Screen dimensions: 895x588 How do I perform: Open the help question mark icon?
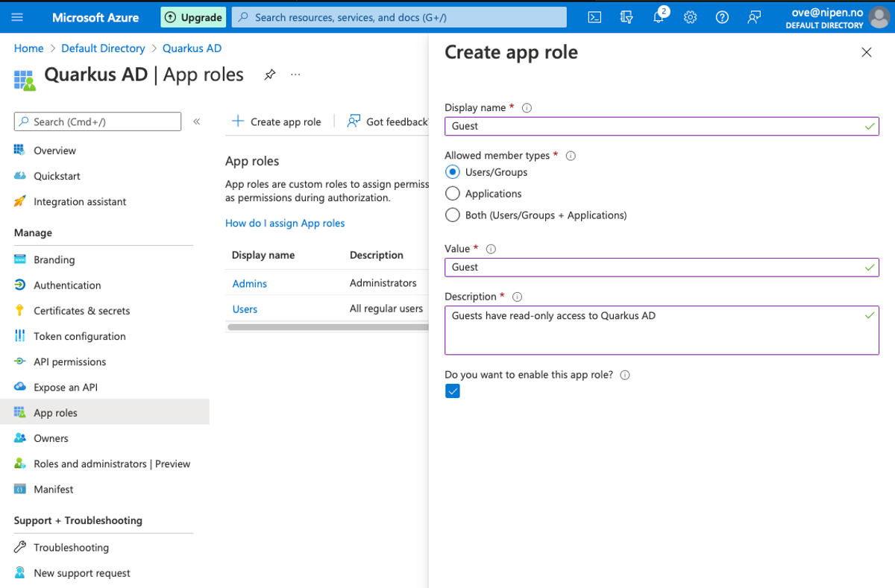click(721, 16)
